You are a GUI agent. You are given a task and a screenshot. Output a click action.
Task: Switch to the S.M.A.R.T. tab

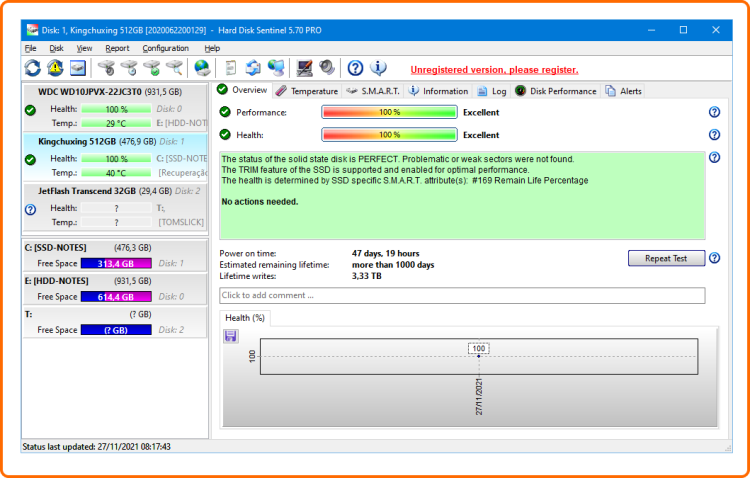373,91
